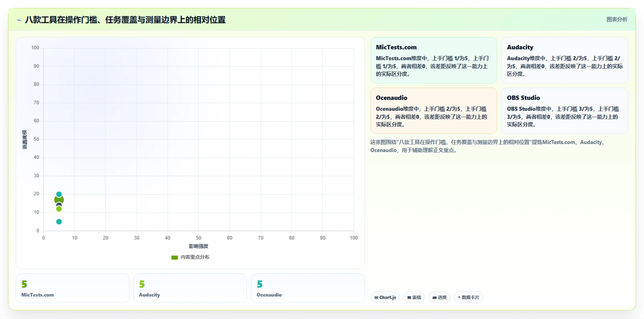
Task: Click the 内容重点分布 legend text
Action: pos(195,257)
